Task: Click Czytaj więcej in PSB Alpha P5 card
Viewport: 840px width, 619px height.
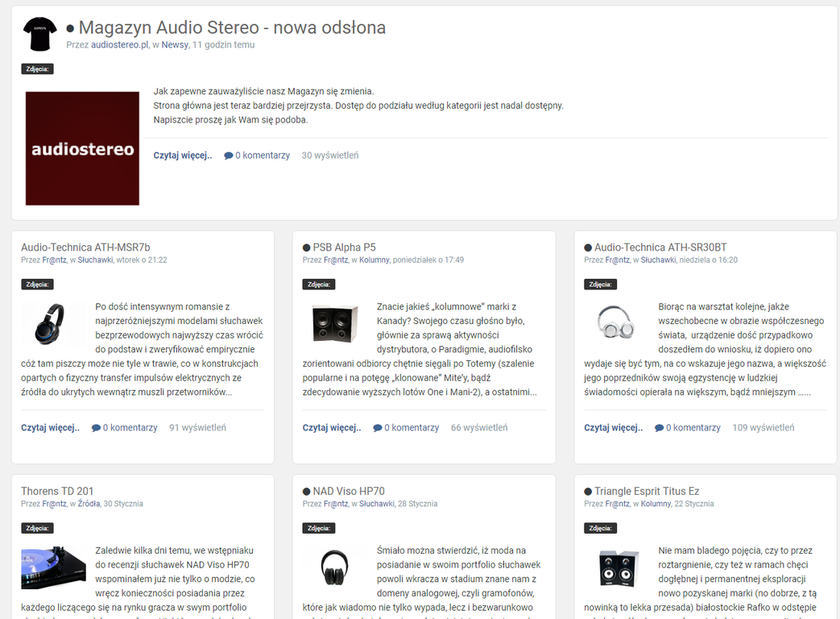Action: pyautogui.click(x=332, y=428)
